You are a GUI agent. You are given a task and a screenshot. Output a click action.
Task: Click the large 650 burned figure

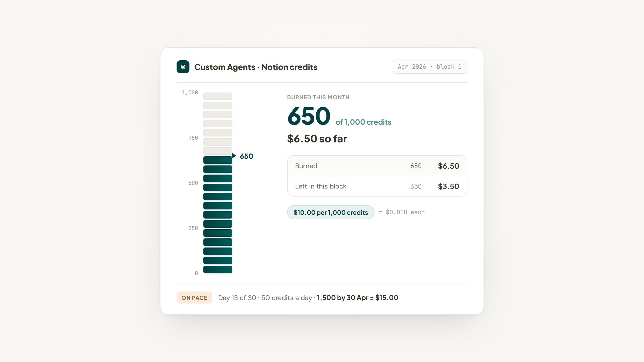pos(309,116)
